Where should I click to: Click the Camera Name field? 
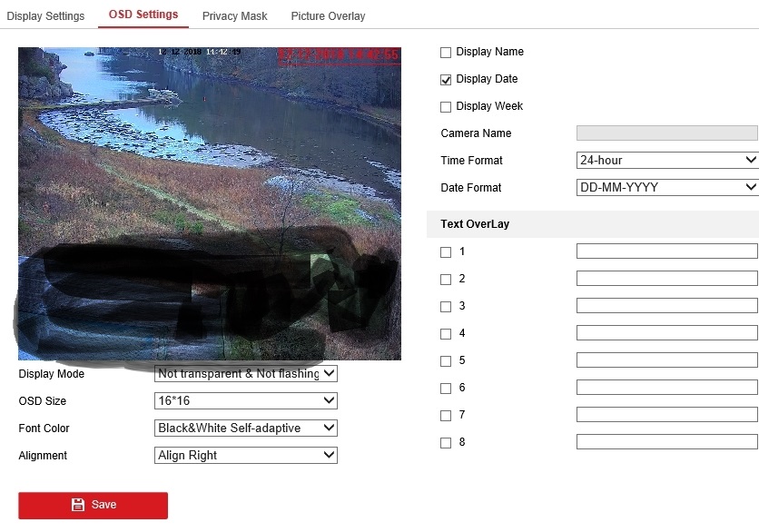point(666,133)
